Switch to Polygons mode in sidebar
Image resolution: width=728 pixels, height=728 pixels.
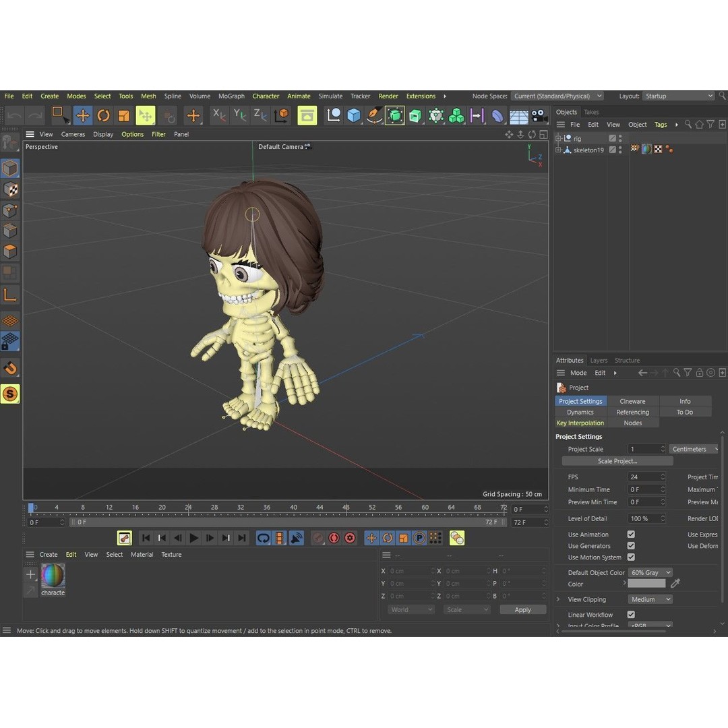pyautogui.click(x=10, y=251)
